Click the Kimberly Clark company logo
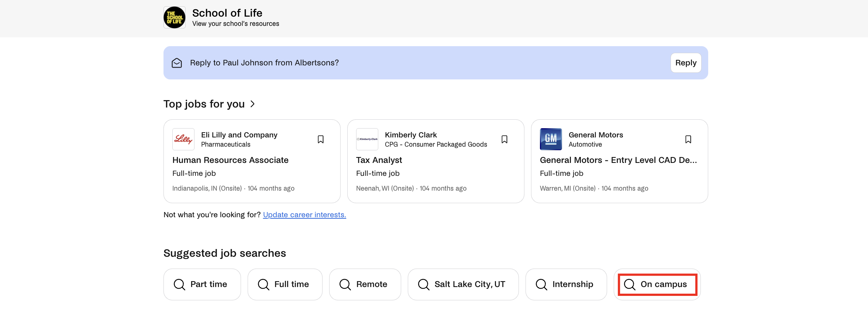This screenshot has width=868, height=314. pyautogui.click(x=367, y=139)
